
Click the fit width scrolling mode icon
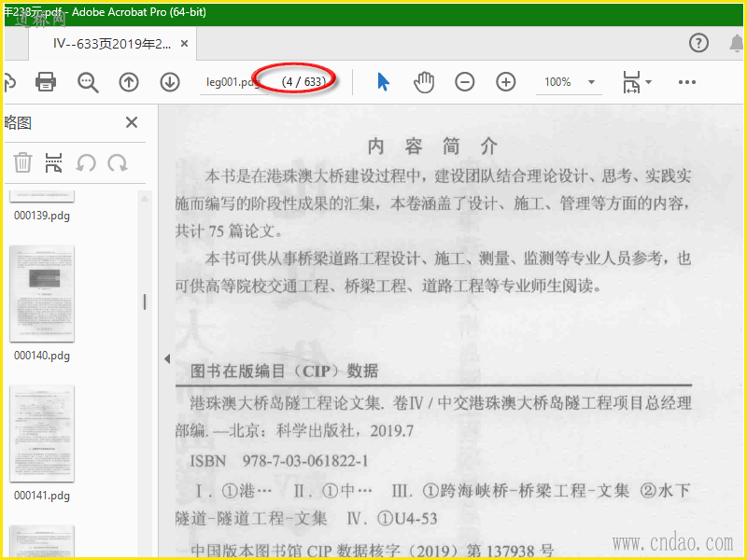(631, 82)
